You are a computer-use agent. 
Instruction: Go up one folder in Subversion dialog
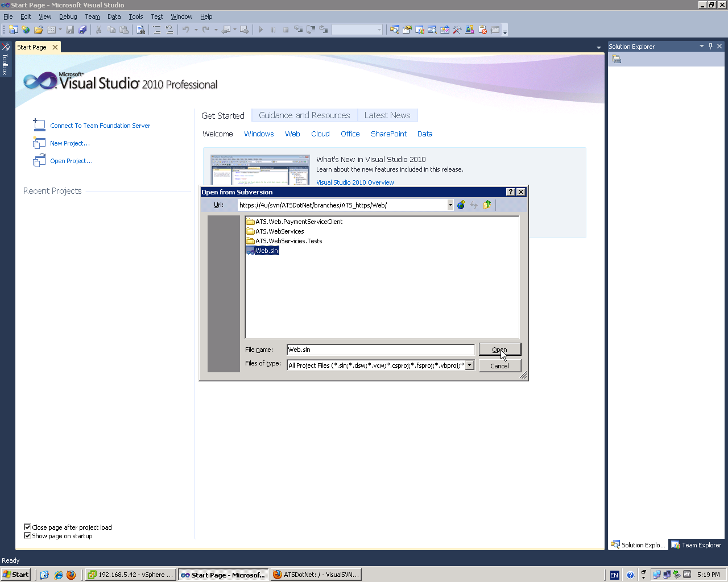487,205
